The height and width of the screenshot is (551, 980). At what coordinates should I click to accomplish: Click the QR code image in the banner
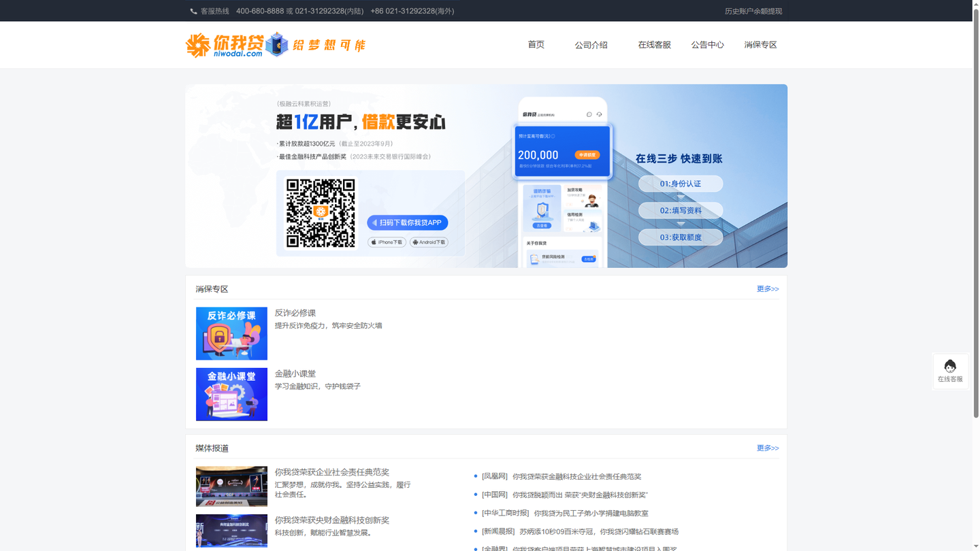pyautogui.click(x=321, y=214)
